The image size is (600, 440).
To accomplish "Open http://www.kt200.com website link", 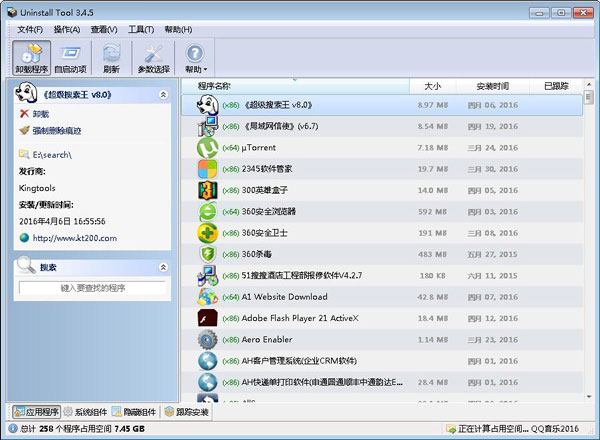I will point(75,238).
